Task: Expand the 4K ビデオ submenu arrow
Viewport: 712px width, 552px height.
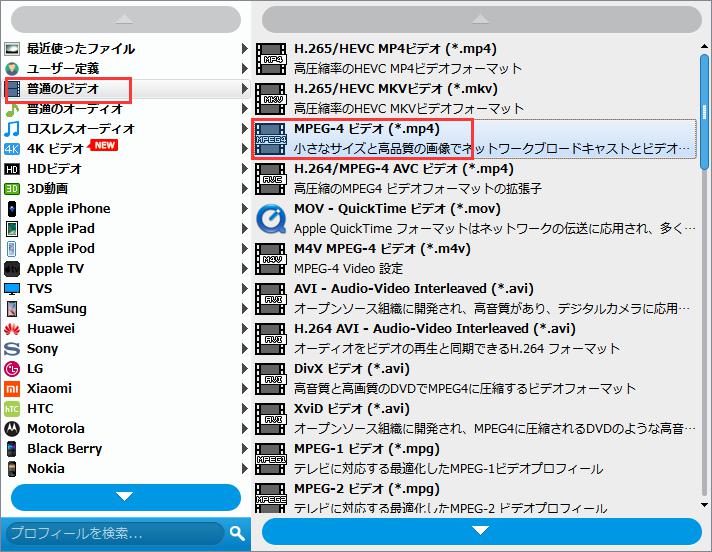Action: pos(245,149)
